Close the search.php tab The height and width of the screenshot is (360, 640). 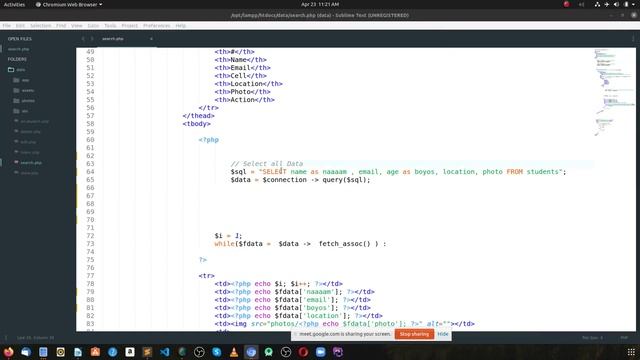pos(151,39)
